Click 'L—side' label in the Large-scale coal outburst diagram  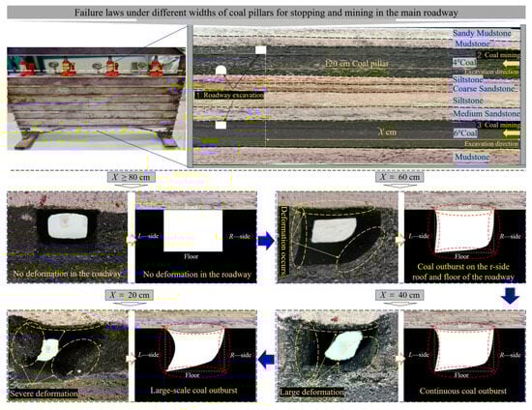(x=148, y=355)
